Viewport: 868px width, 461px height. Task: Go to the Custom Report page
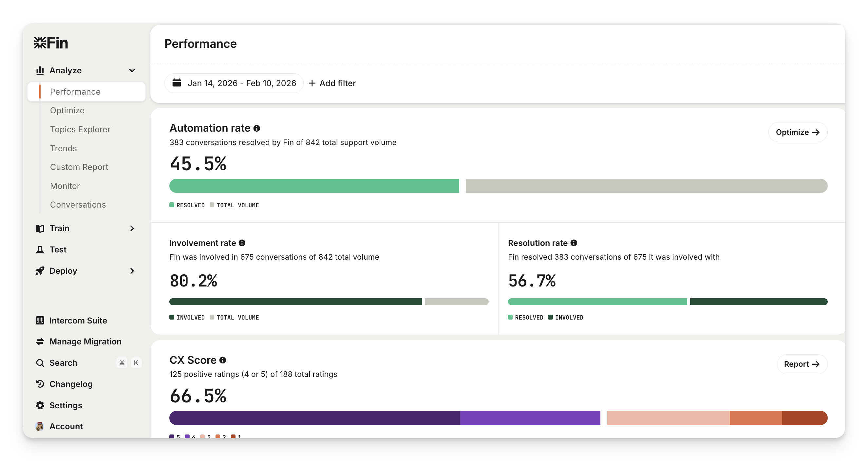79,167
